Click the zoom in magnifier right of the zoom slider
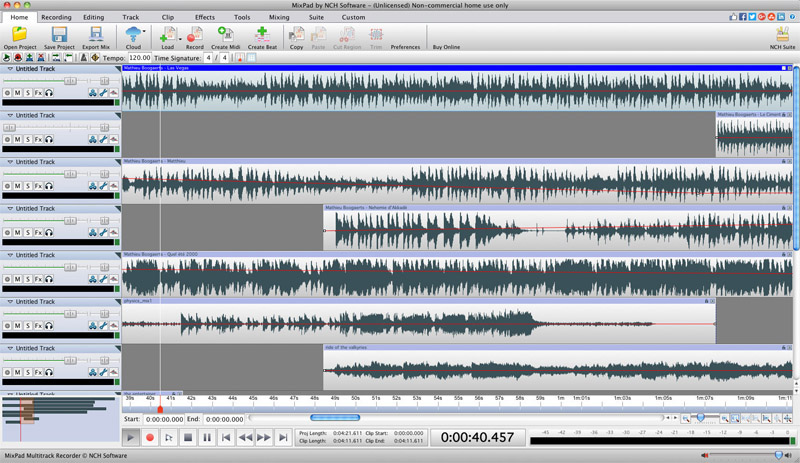800x463 pixels. [x=724, y=419]
